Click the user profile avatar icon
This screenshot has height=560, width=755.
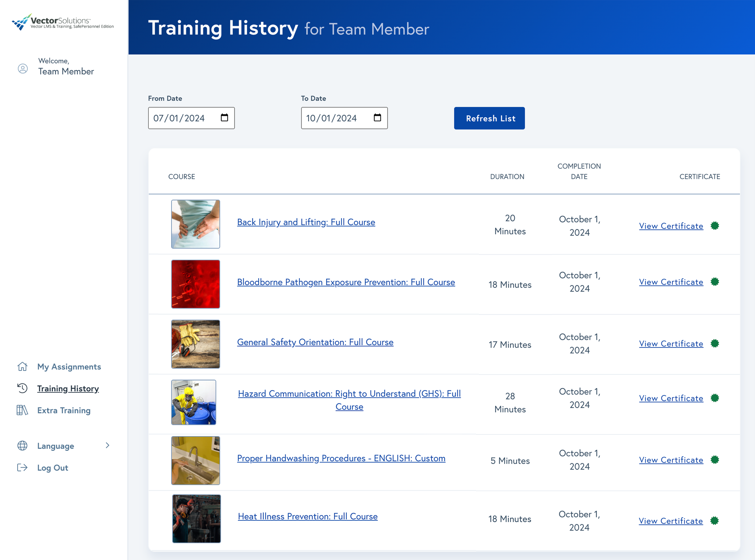(23, 68)
